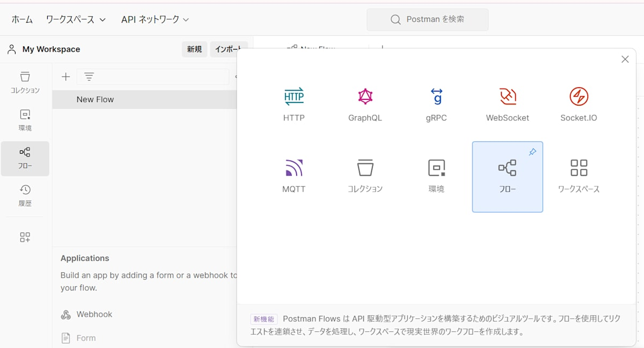Screen dimensions: 644x348
Task: Go to ホーム
Action: click(22, 19)
